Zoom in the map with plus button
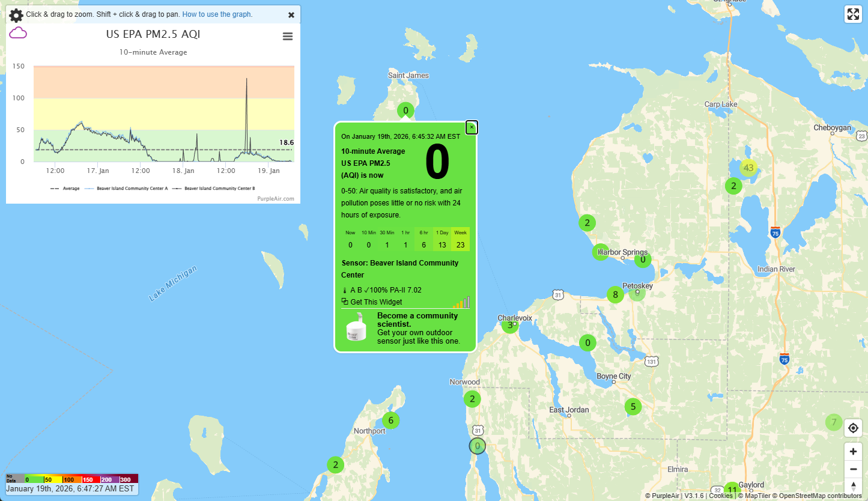 pyautogui.click(x=853, y=452)
